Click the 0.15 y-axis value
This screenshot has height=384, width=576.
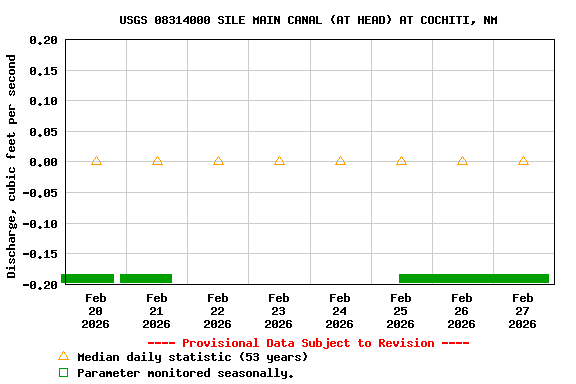(x=43, y=71)
